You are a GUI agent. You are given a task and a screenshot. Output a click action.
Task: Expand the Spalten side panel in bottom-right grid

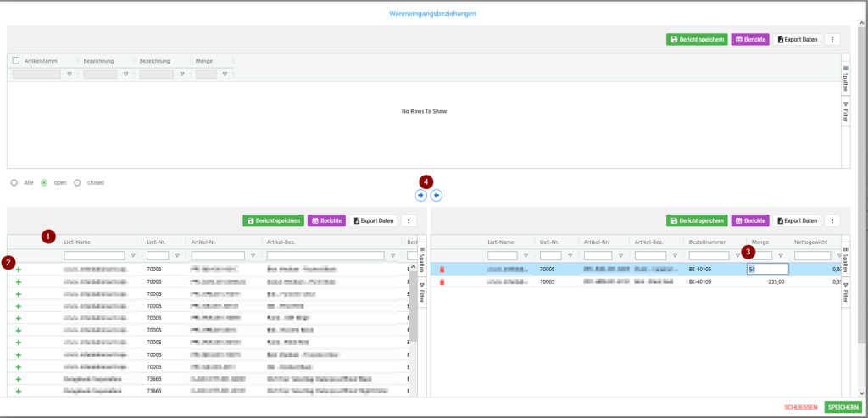(x=845, y=259)
